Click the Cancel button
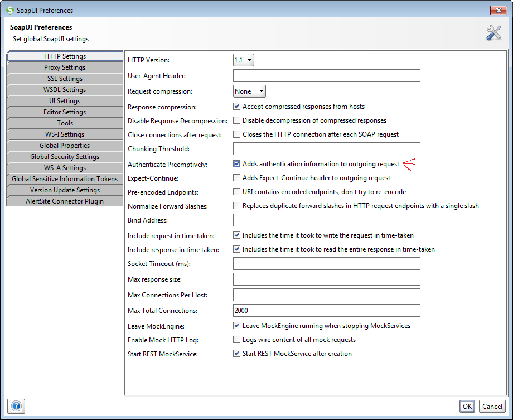Screen dimensions: 513x420 click(491, 406)
